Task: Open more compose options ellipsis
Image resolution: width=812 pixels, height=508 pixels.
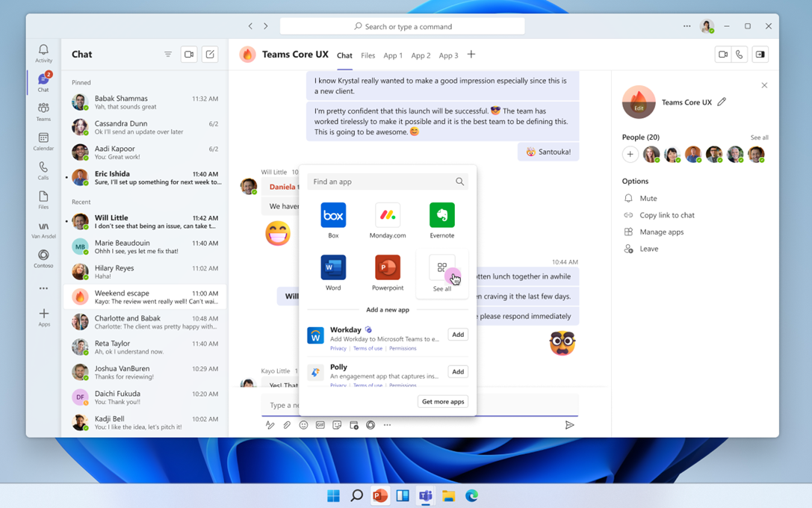Action: tap(388, 425)
